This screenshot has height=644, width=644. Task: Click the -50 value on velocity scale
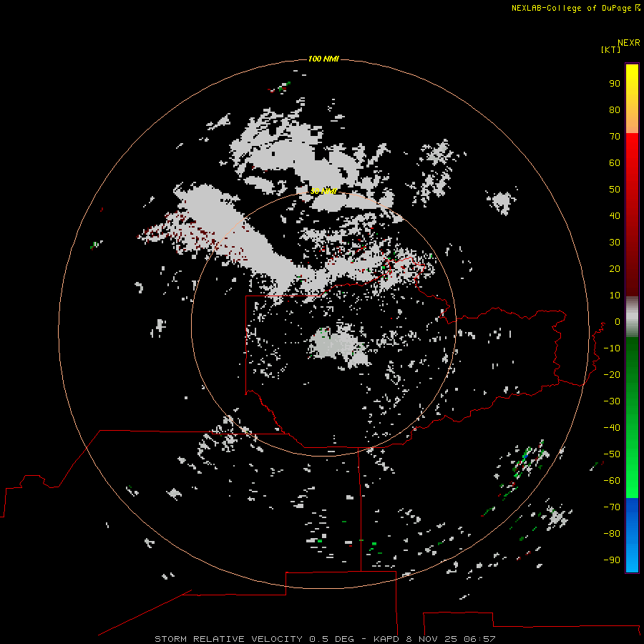(x=612, y=454)
